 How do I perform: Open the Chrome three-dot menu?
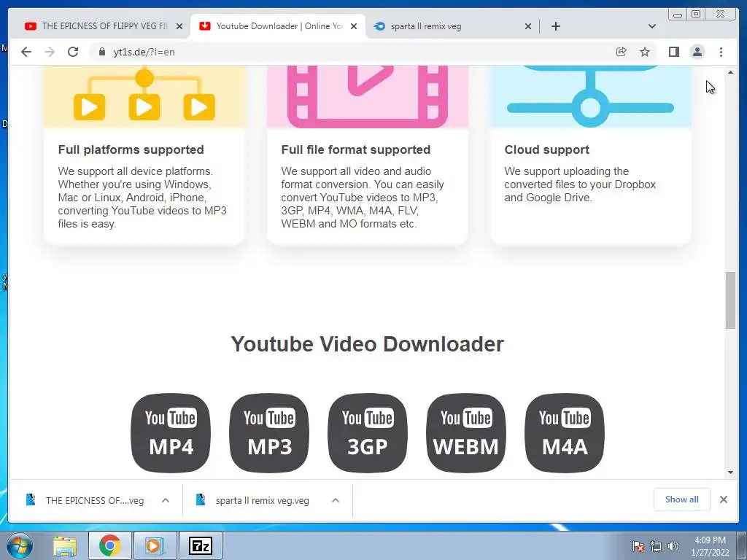[721, 52]
